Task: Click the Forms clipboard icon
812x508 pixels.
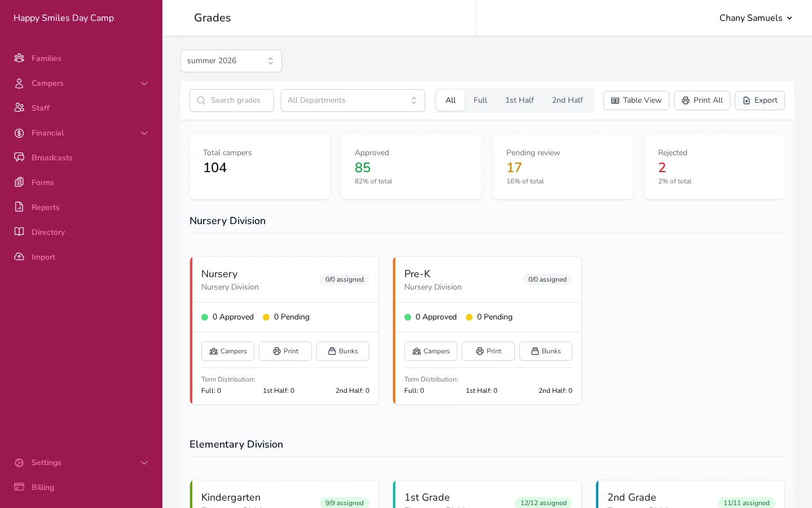Action: (x=19, y=182)
